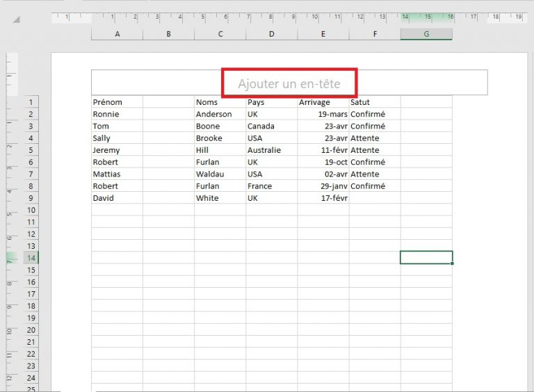Select the cell containing 'Tom'
The height and width of the screenshot is (392, 534).
click(117, 126)
